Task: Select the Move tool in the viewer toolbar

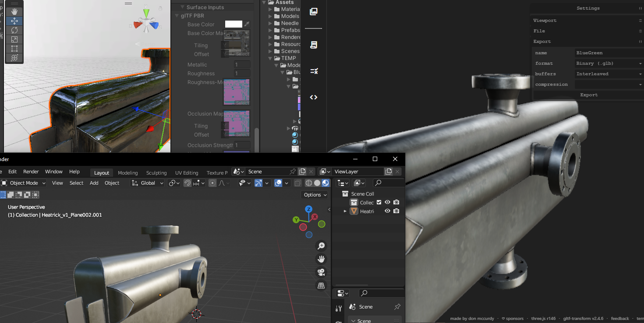Action: pos(14,21)
